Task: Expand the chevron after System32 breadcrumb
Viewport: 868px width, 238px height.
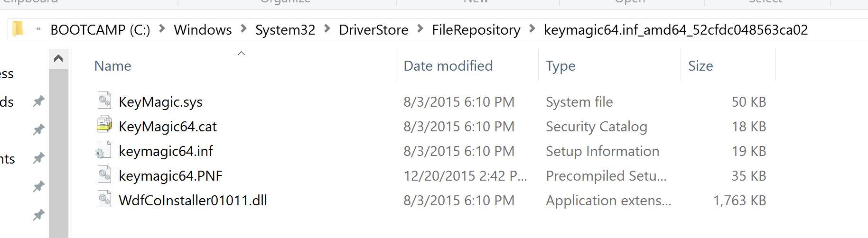Action: pos(327,29)
